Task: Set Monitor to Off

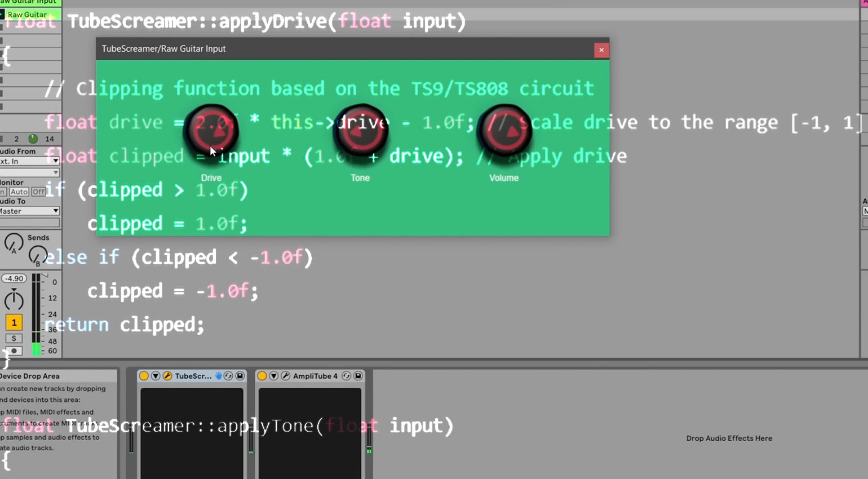Action: click(x=38, y=192)
